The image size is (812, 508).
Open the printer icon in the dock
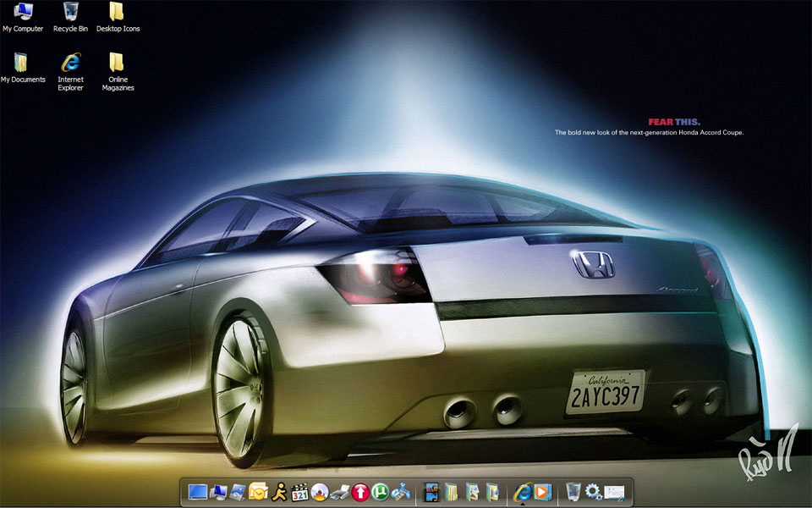coord(340,493)
